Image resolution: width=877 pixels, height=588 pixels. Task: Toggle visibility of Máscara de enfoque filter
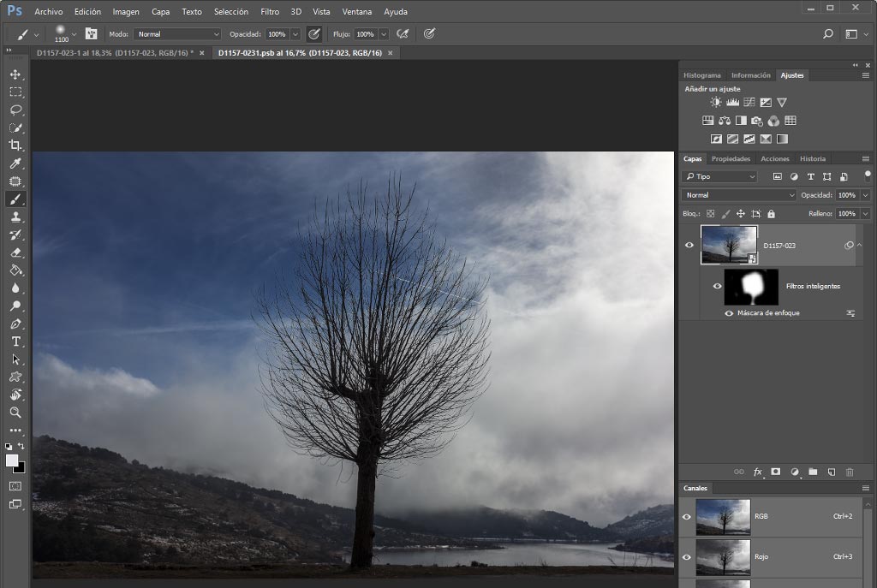pyautogui.click(x=729, y=313)
